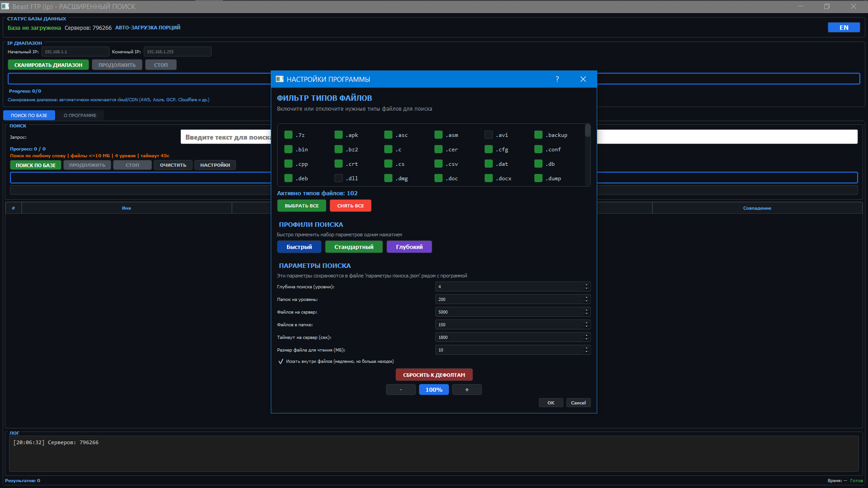This screenshot has width=868, height=488.
Task: Click the Файлов в папке field
Action: (x=513, y=324)
